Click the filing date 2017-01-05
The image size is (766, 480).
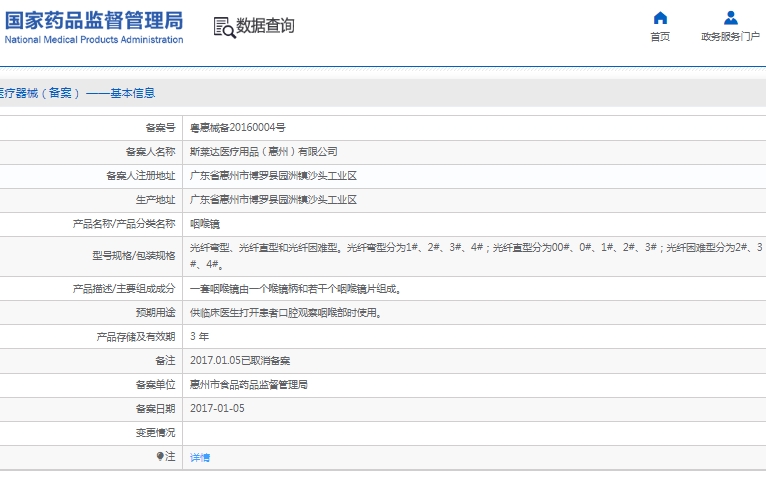(217, 408)
